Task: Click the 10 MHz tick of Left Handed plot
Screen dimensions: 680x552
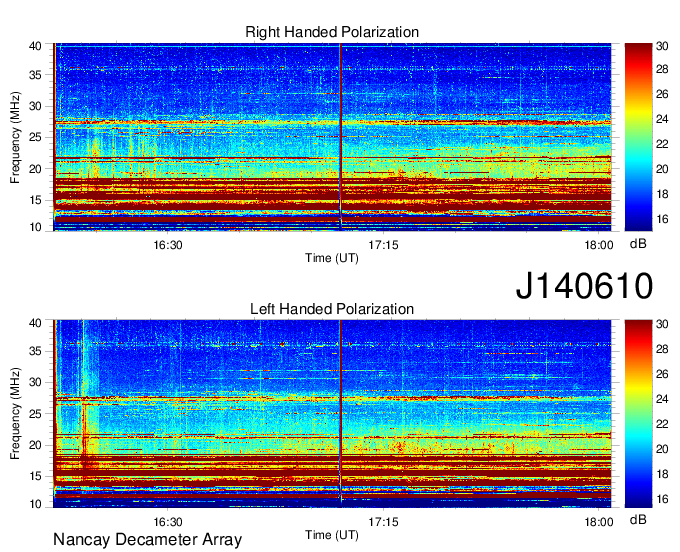Action: (35, 504)
